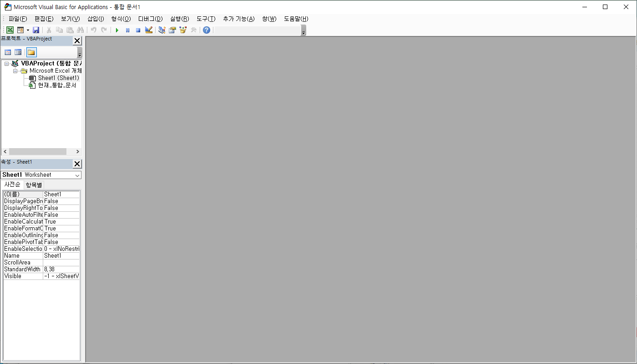Click project panel horizontal scrollbar right arrow
This screenshot has width=637, height=364.
pyautogui.click(x=78, y=152)
